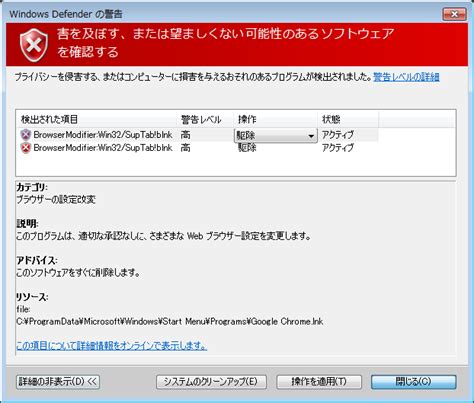Sort by the 検出された項目 column header
The height and width of the screenshot is (403, 474).
(96, 119)
